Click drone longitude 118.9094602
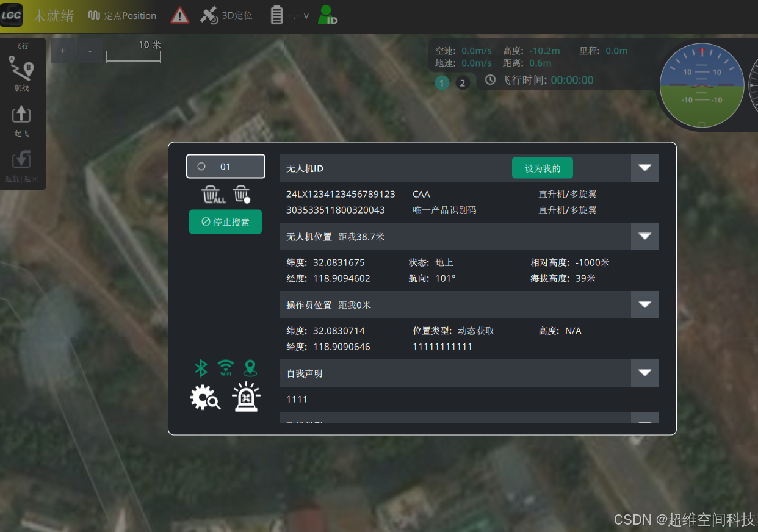Viewport: 758px width, 532px height. click(x=342, y=278)
